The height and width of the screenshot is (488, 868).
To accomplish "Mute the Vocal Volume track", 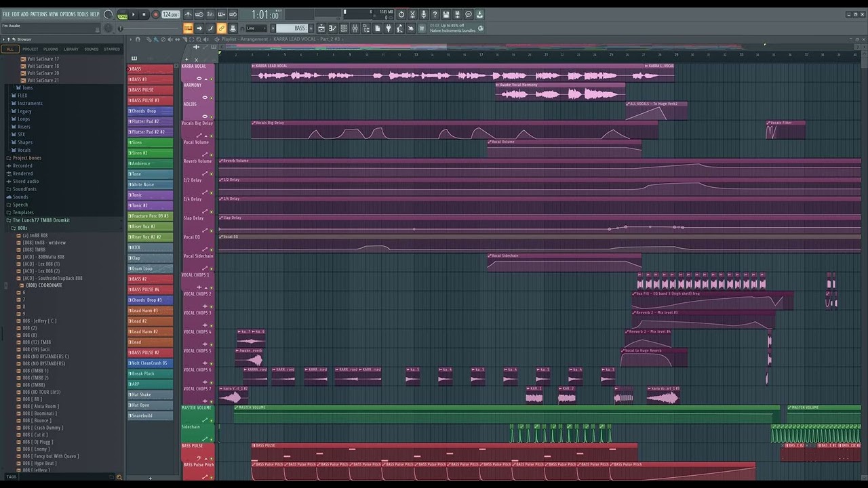I will pyautogui.click(x=212, y=155).
